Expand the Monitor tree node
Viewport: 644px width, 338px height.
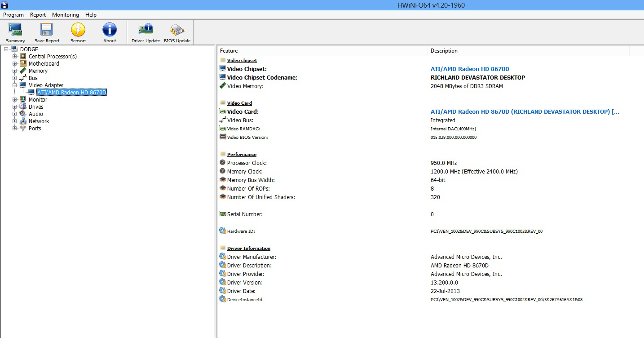click(15, 99)
